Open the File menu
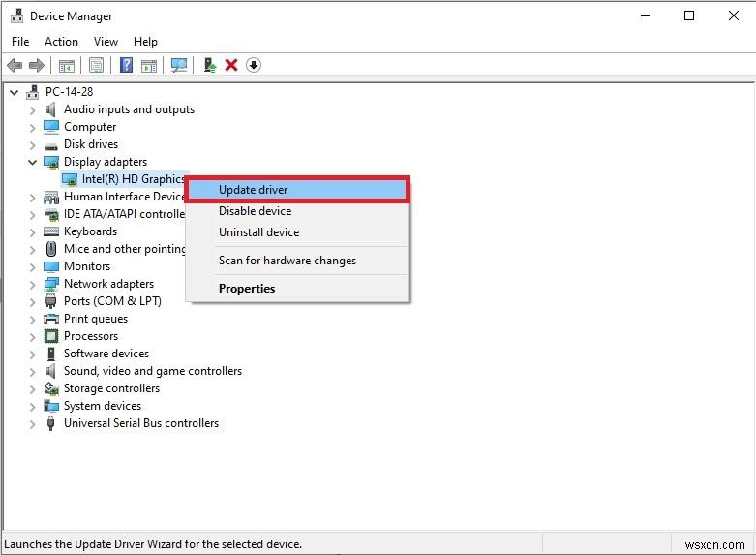Screen dimensions: 756x555 coord(20,42)
